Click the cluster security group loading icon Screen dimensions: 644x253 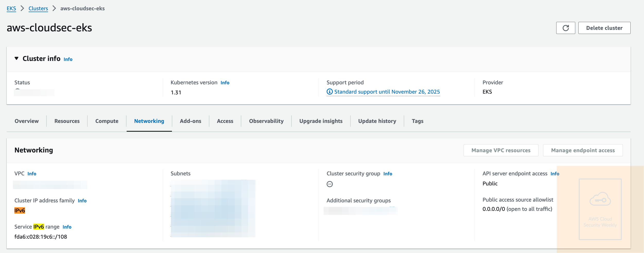coord(329,184)
